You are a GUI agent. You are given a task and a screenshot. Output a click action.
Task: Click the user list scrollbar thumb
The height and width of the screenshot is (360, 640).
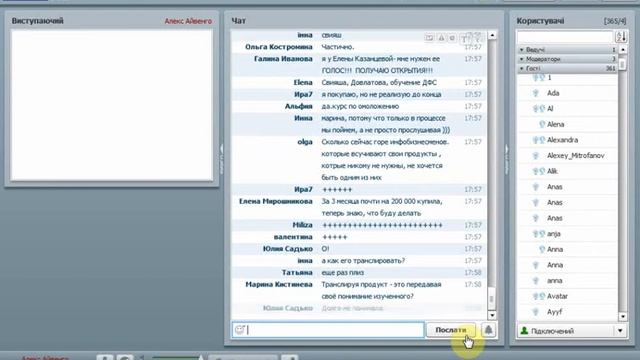tap(622, 64)
